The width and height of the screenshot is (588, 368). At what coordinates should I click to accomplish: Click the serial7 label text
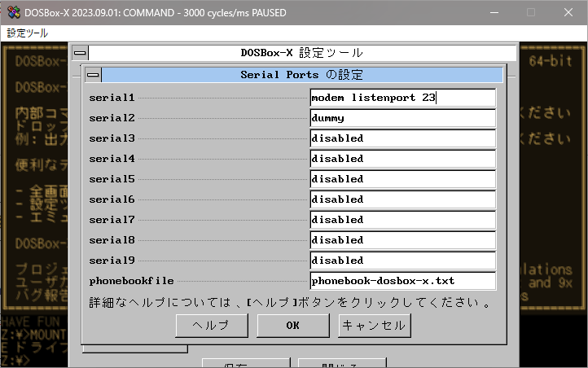[112, 220]
